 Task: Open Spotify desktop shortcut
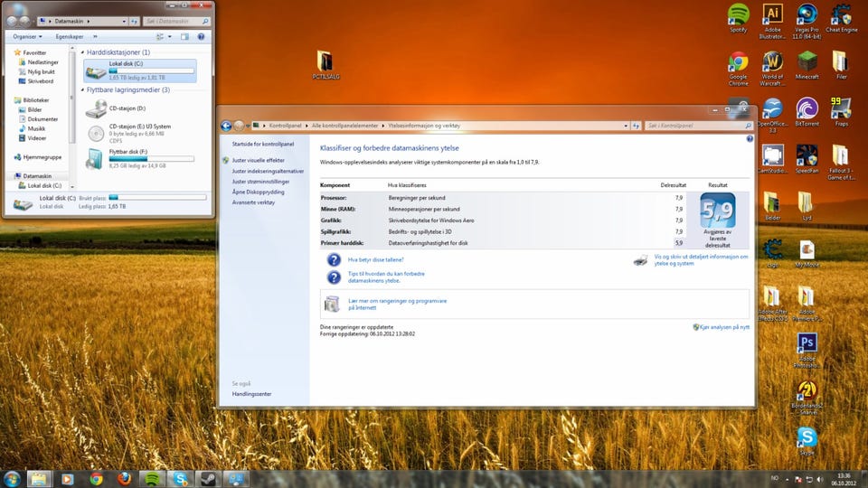pos(738,15)
